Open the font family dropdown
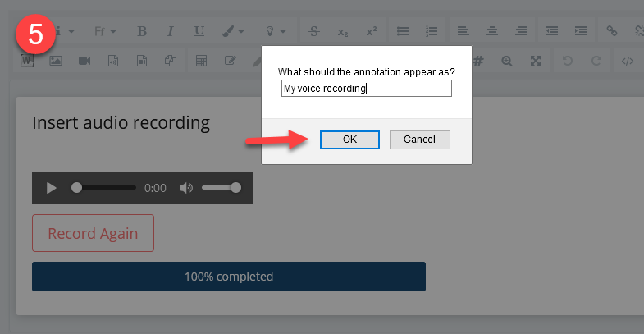The image size is (644, 334). [x=107, y=31]
